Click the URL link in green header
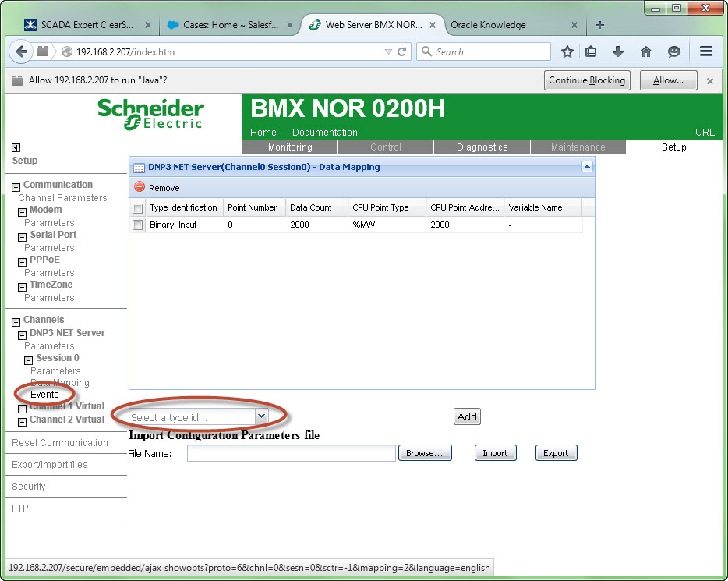This screenshot has width=728, height=581. pyautogui.click(x=705, y=133)
